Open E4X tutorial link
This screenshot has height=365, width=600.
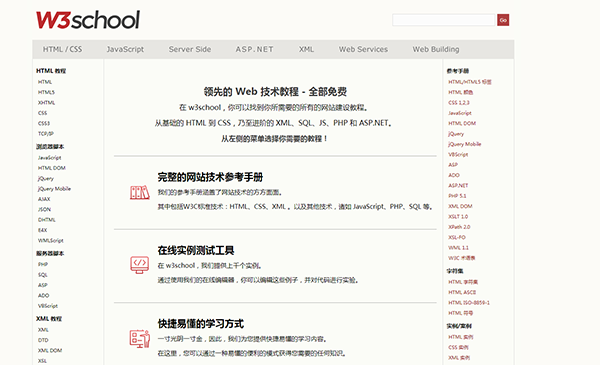click(x=42, y=230)
